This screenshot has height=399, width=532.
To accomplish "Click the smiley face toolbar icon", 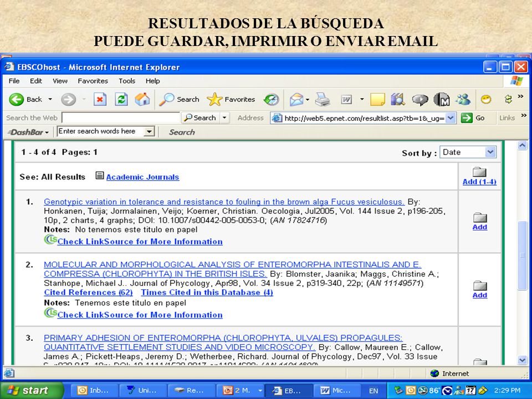I will tap(486, 99).
